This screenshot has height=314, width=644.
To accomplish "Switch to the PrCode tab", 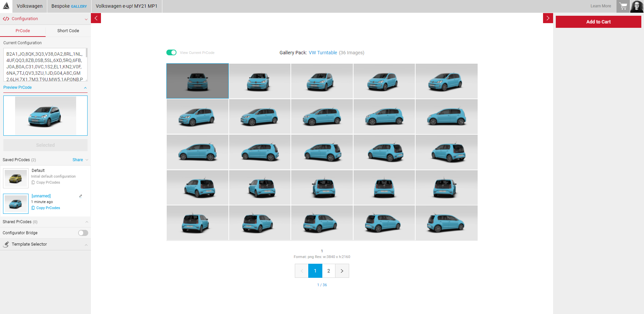I will (x=23, y=30).
